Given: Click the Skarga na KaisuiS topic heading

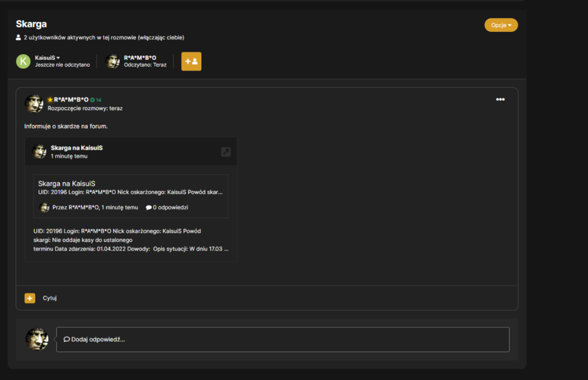Looking at the screenshot, I should [x=67, y=184].
